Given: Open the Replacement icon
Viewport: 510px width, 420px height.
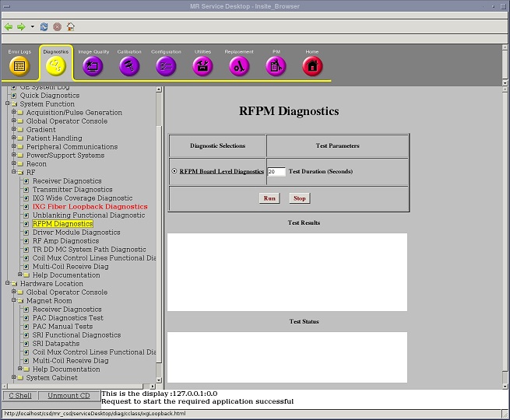Looking at the screenshot, I should click(239, 66).
